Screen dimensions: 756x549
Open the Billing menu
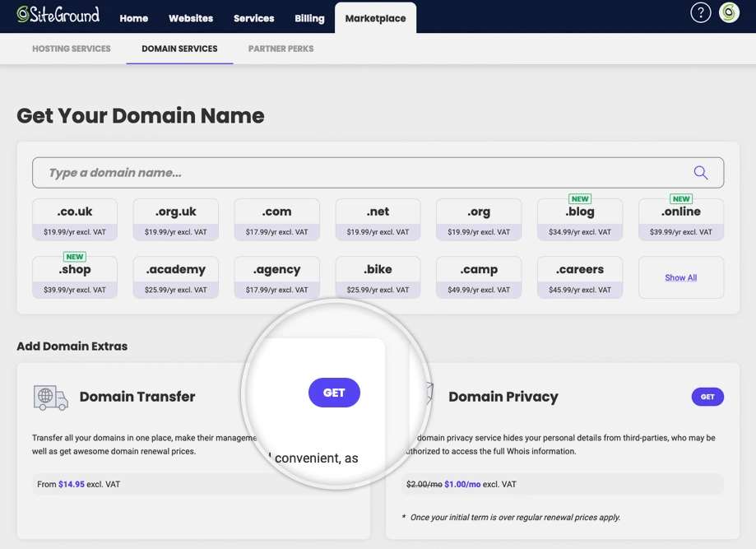tap(309, 18)
